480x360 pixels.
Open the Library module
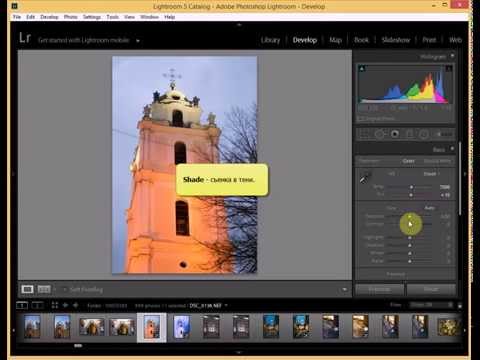270,40
